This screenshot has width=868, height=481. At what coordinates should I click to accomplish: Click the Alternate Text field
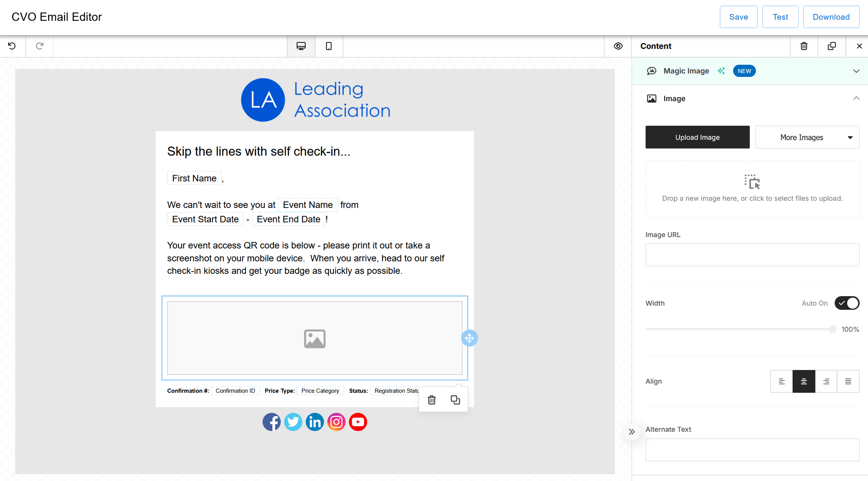(x=752, y=450)
